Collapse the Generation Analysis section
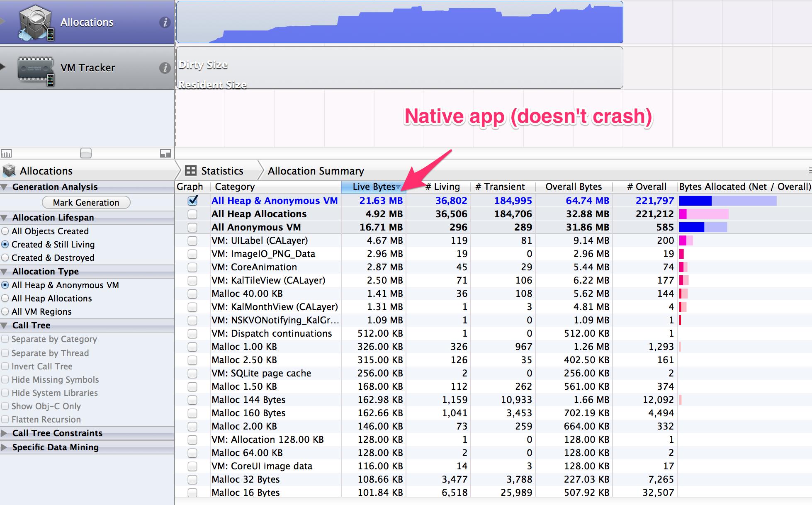Viewport: 812px width, 505px height. tap(4, 187)
